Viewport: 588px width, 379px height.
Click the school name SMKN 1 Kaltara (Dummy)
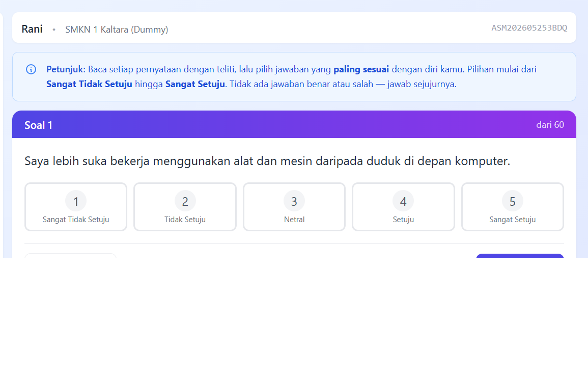point(117,29)
